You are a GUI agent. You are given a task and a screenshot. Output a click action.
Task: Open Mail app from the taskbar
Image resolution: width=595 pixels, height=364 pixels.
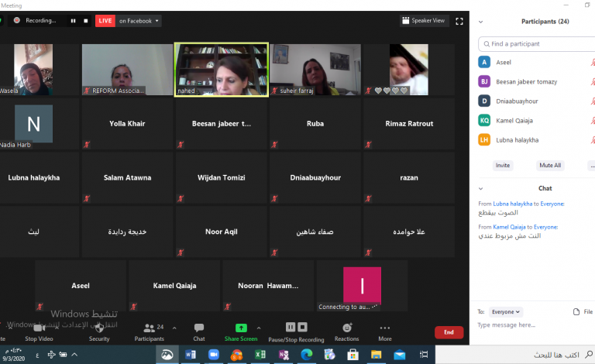(399, 355)
